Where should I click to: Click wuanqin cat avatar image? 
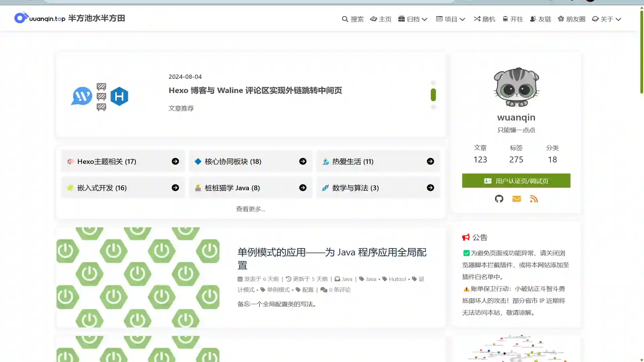click(516, 87)
